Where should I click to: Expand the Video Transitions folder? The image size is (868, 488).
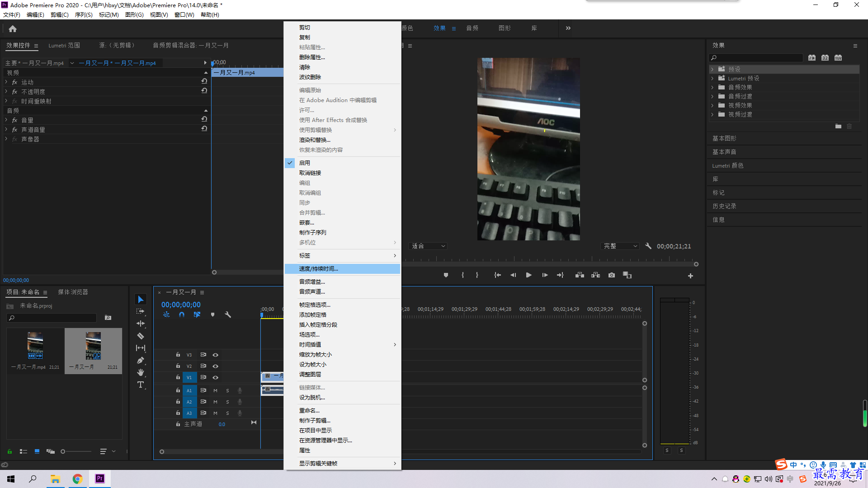tap(712, 114)
